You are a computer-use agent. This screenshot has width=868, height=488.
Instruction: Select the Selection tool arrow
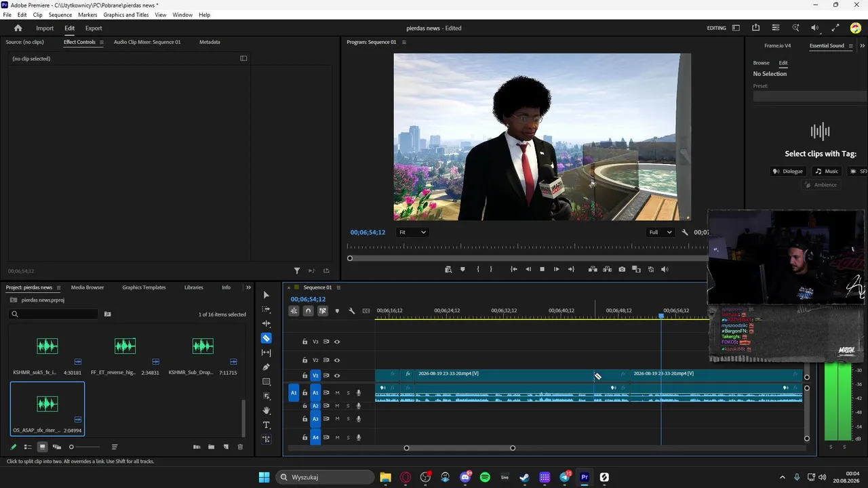[266, 295]
